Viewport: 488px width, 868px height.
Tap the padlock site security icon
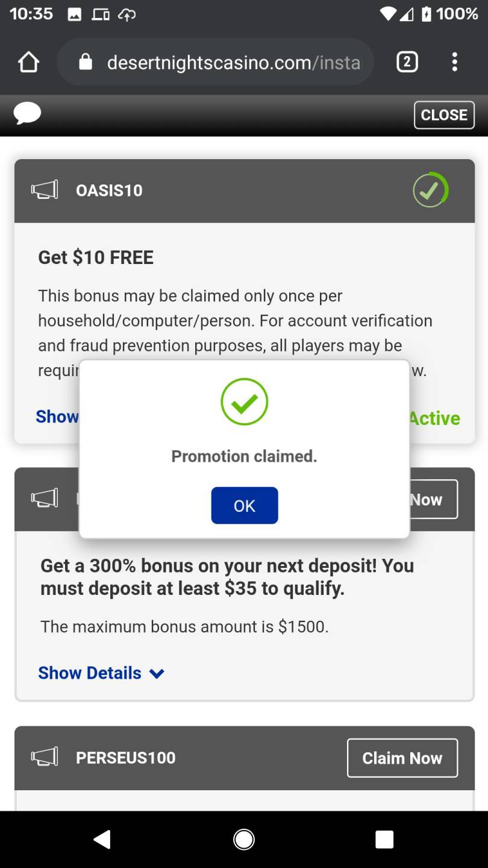pyautogui.click(x=86, y=62)
